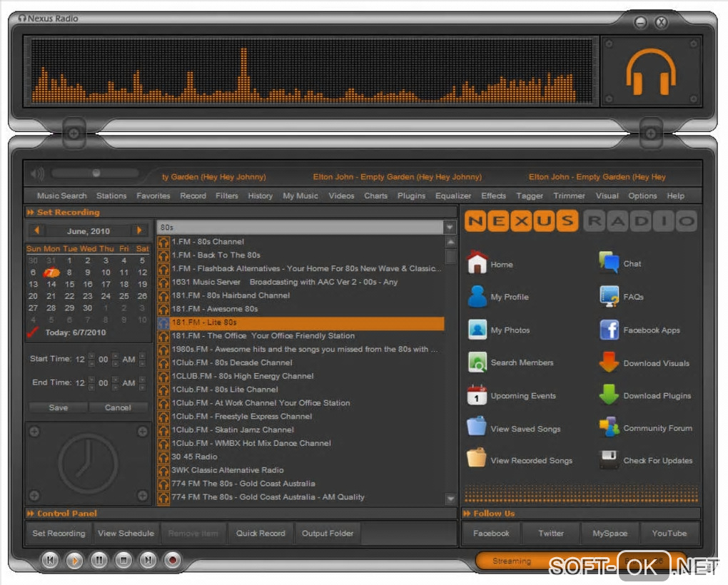728x585 pixels.
Task: Cancel the recording setup
Action: point(118,407)
